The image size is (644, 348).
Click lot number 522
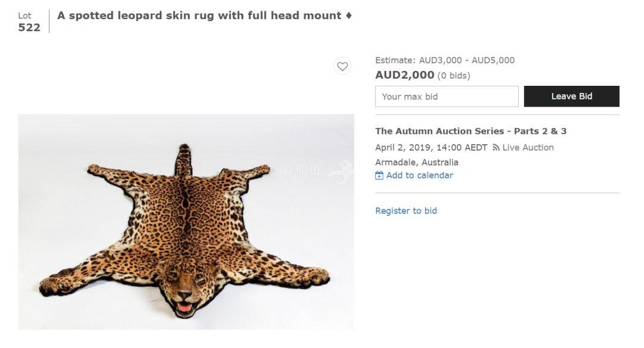pos(29,27)
